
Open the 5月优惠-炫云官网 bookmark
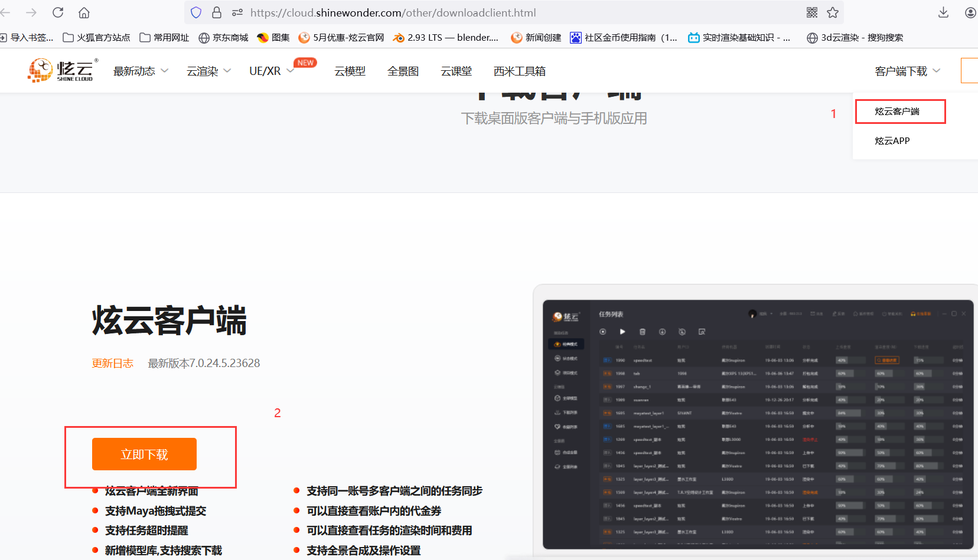click(341, 37)
